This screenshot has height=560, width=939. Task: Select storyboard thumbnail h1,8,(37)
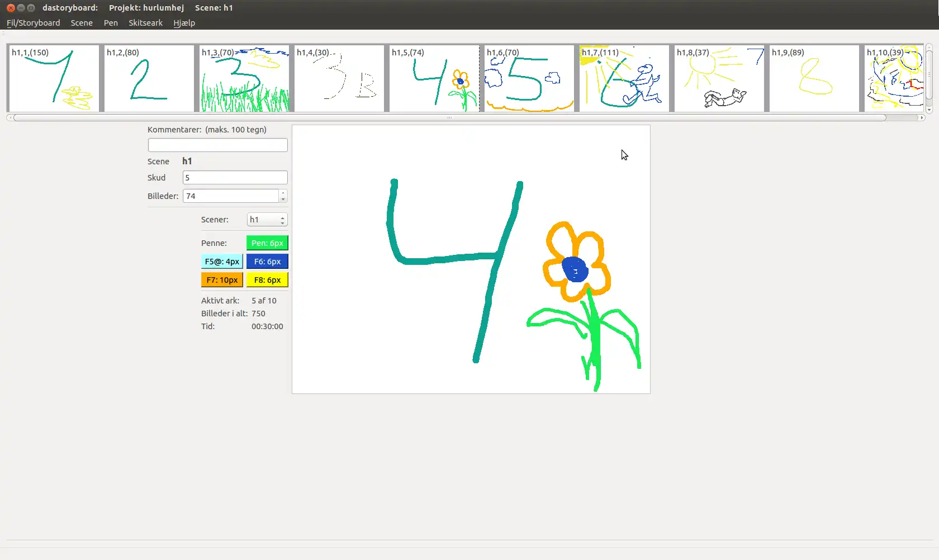719,79
